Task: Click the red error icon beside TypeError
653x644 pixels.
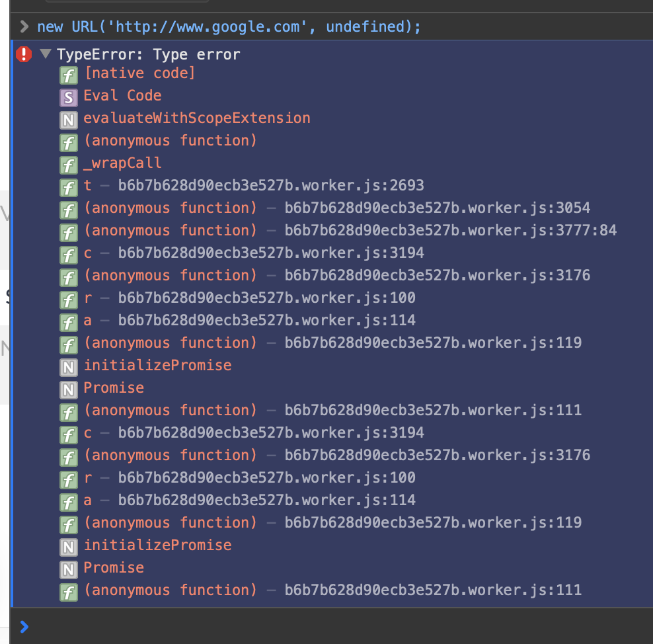Action: tap(24, 54)
